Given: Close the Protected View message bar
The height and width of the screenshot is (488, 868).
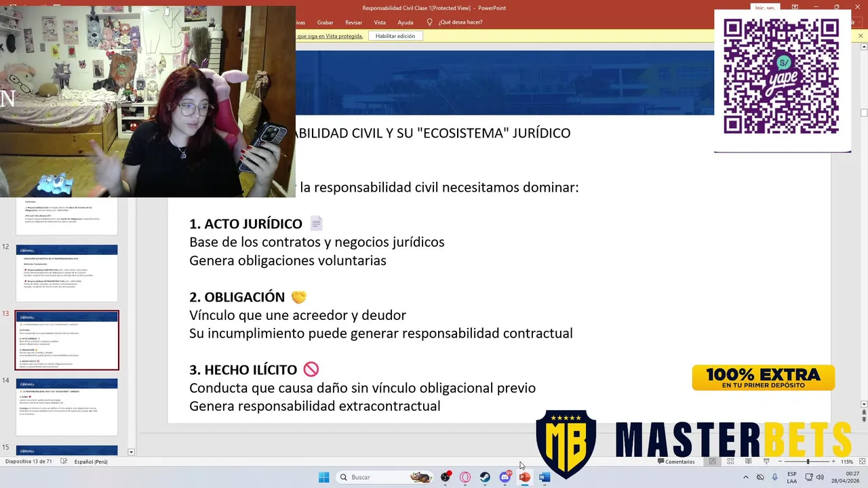Looking at the screenshot, I should [x=861, y=36].
